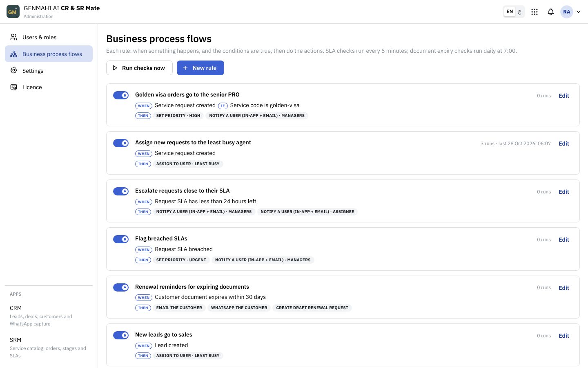Screen dimensions: 588x368
Task: Toggle Assign new requests to least busy agent
Action: click(x=121, y=143)
